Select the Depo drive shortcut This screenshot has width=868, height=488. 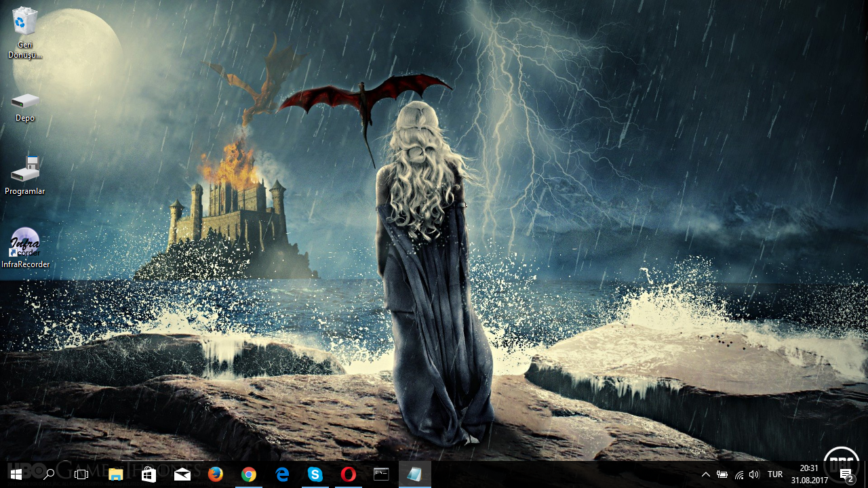point(25,107)
